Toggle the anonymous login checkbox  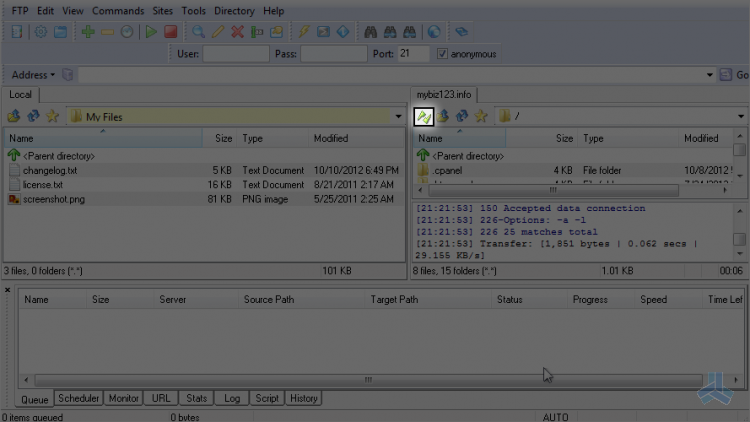(x=442, y=54)
